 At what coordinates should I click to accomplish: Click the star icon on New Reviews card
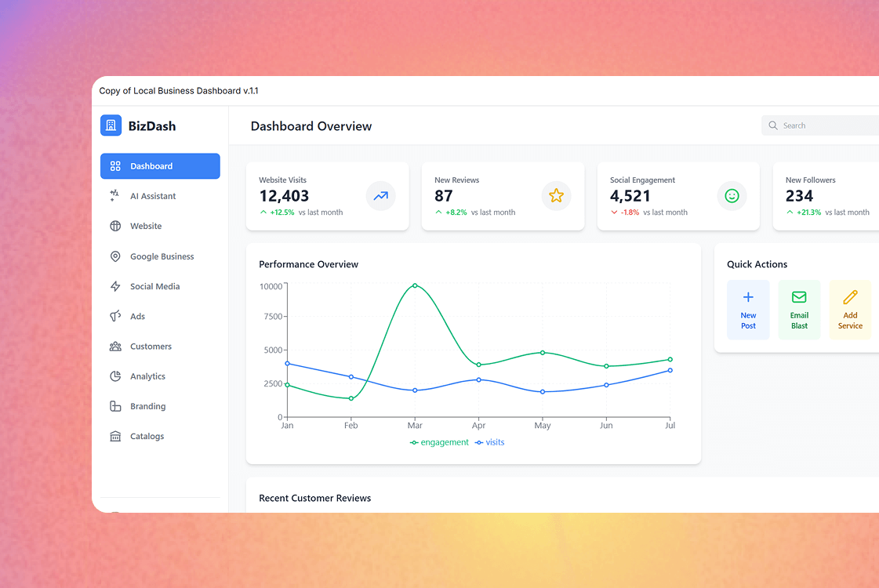pos(557,196)
